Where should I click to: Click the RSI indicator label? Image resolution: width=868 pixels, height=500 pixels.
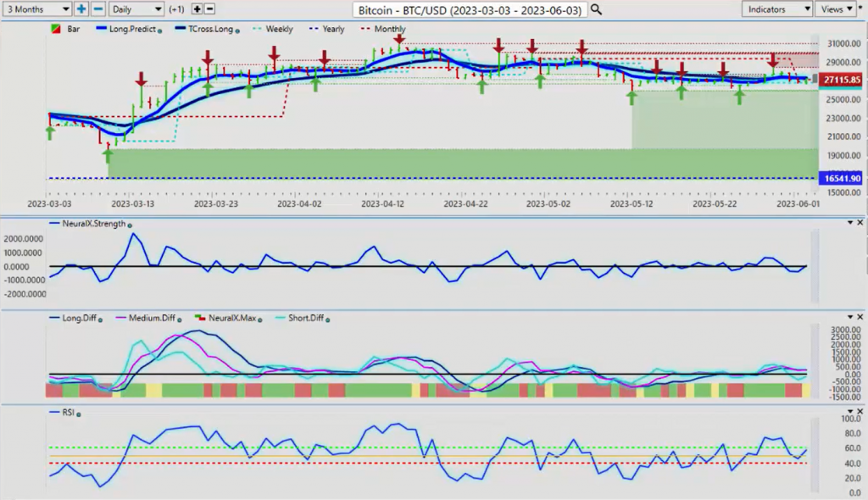point(69,412)
